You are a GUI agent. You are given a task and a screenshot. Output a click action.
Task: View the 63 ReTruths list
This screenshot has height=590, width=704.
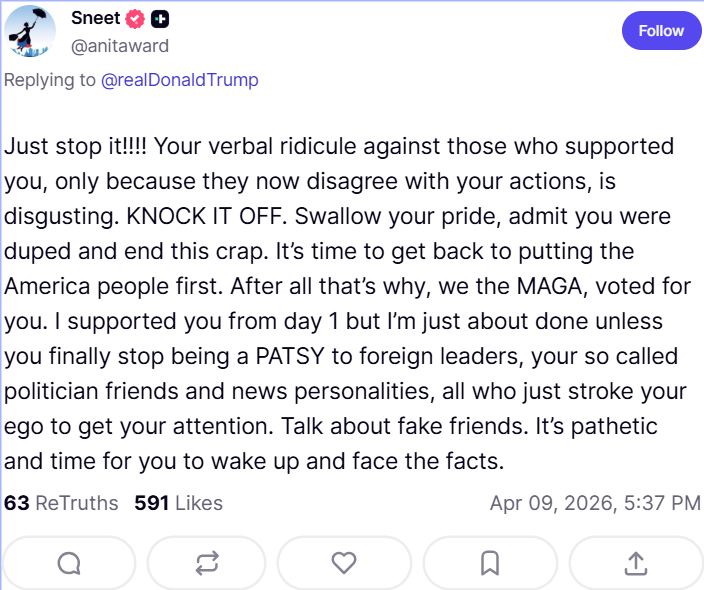(x=61, y=502)
